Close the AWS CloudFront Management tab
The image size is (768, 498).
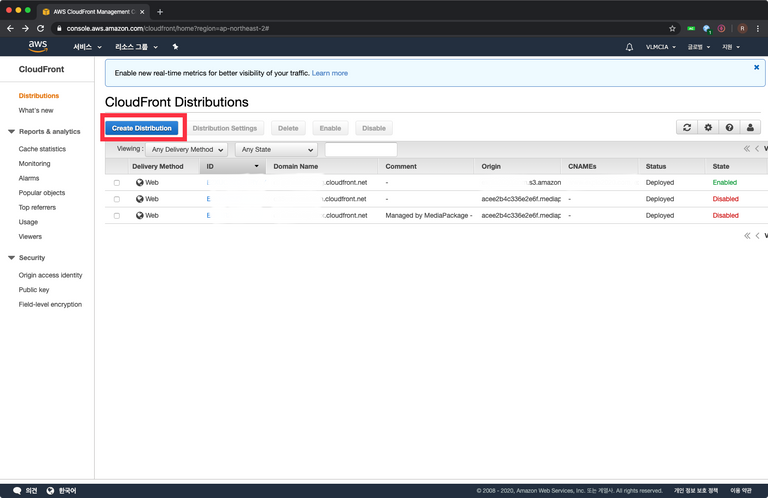coord(142,12)
